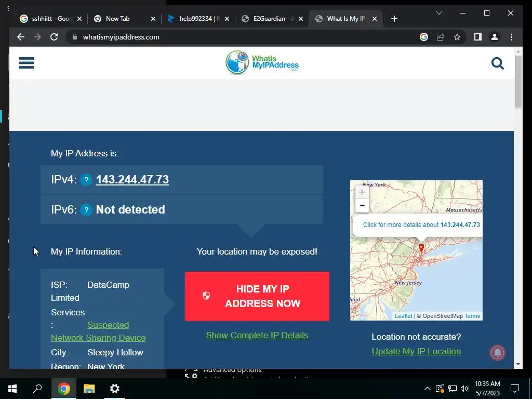Click the IPv4 question mark help icon
Image resolution: width=532 pixels, height=399 pixels.
click(86, 180)
